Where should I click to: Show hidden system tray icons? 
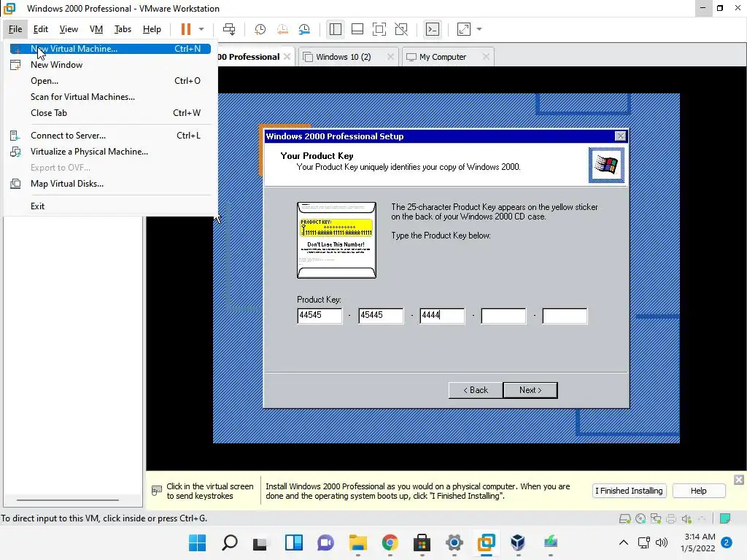pyautogui.click(x=623, y=542)
